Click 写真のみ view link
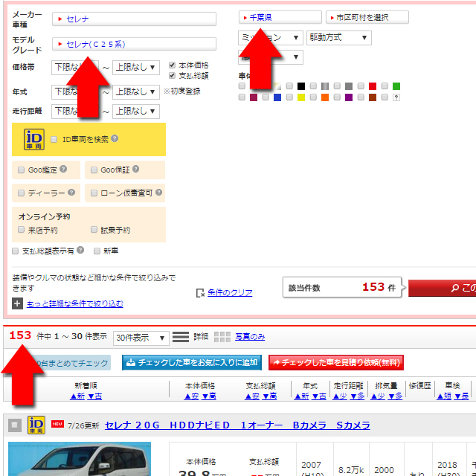This screenshot has height=476, width=476. click(x=250, y=337)
